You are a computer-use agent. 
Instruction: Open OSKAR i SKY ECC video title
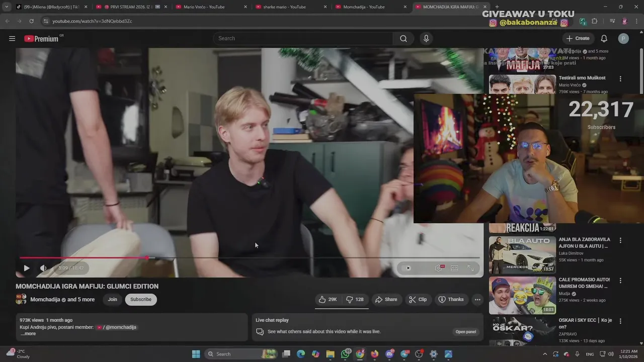(x=585, y=323)
